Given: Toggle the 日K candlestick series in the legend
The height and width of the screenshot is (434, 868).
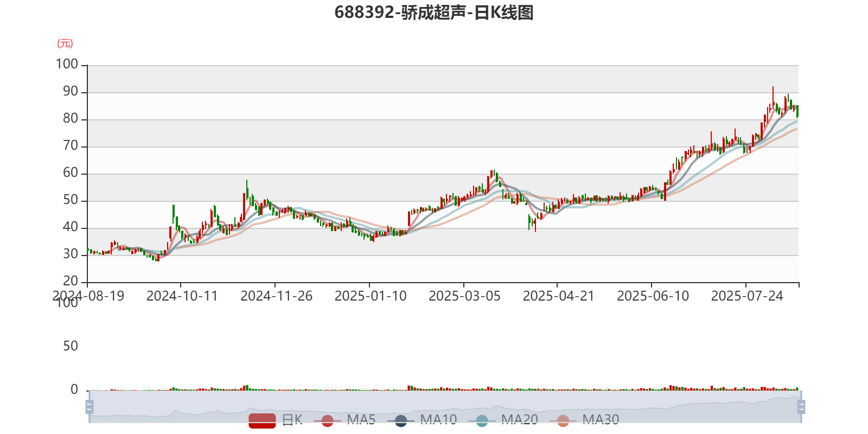Looking at the screenshot, I should (275, 420).
